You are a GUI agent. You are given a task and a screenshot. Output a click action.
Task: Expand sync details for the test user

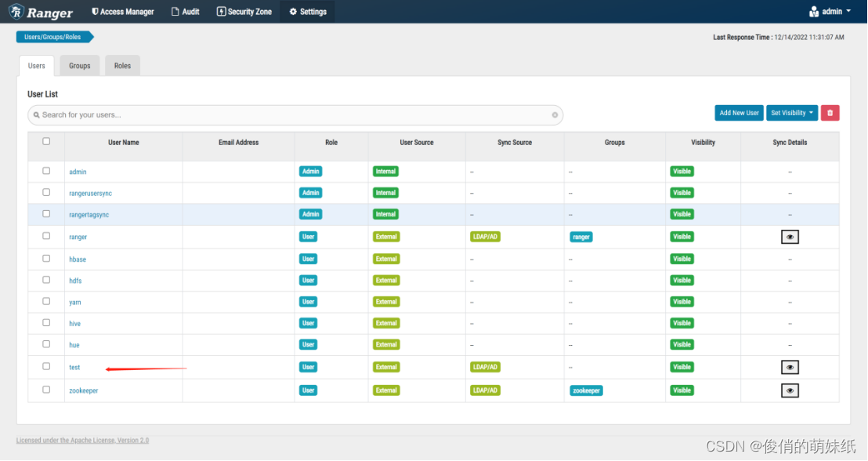click(790, 367)
